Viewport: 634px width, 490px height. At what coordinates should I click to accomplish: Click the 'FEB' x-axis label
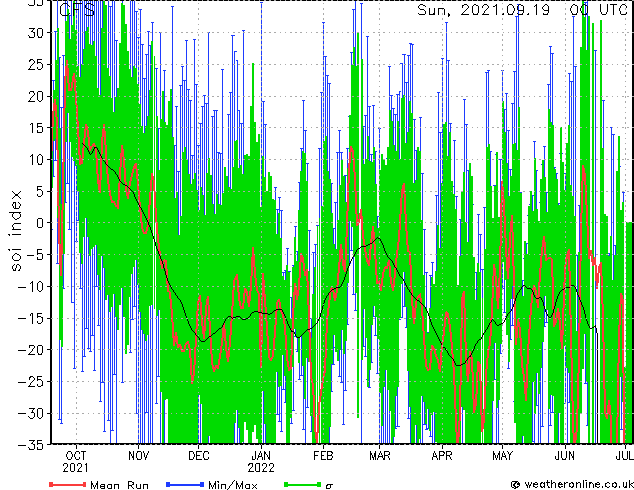pyautogui.click(x=323, y=456)
